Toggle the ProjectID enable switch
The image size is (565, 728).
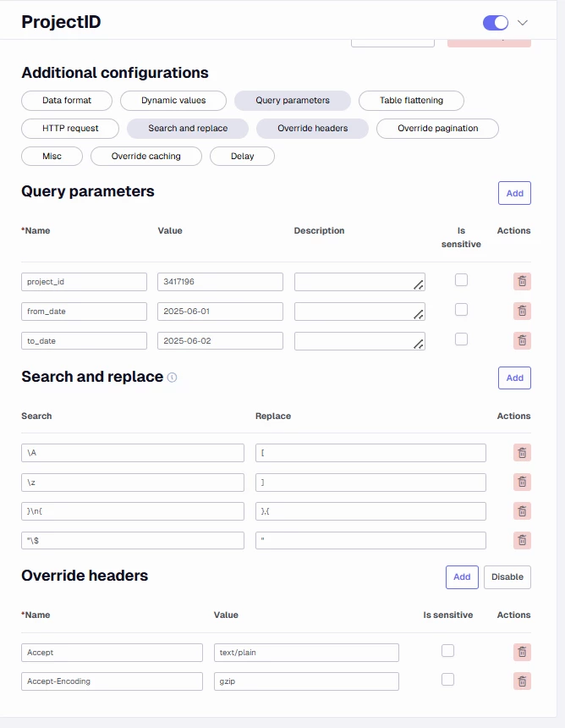pyautogui.click(x=496, y=22)
